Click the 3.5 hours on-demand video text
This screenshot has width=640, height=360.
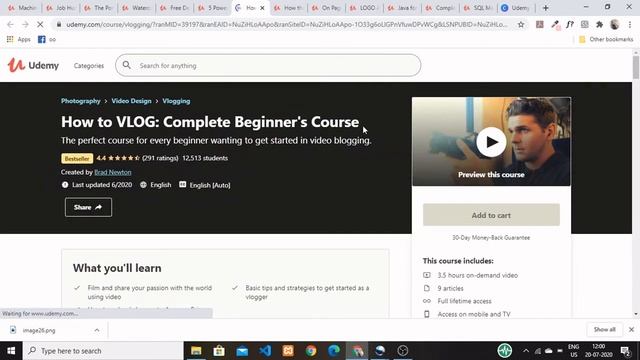pyautogui.click(x=478, y=276)
